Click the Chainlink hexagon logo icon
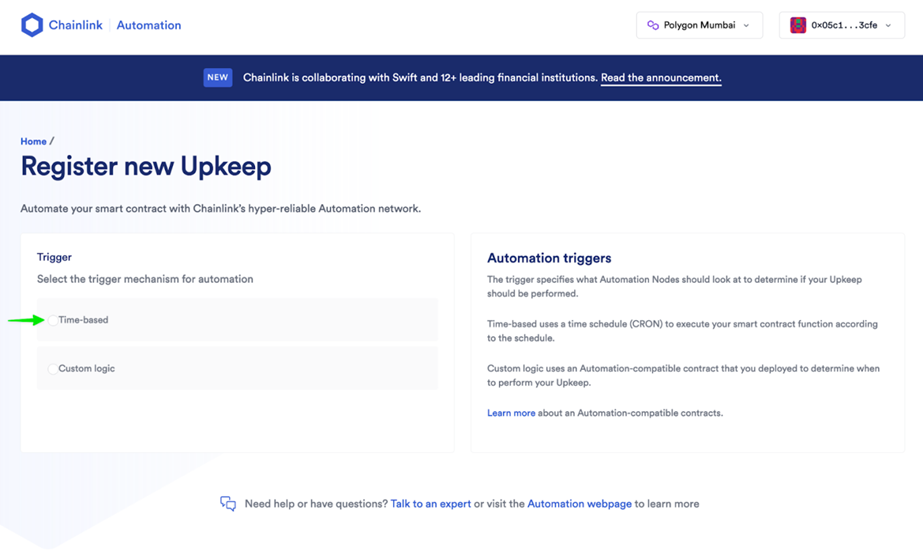The width and height of the screenshot is (923, 551). (32, 25)
